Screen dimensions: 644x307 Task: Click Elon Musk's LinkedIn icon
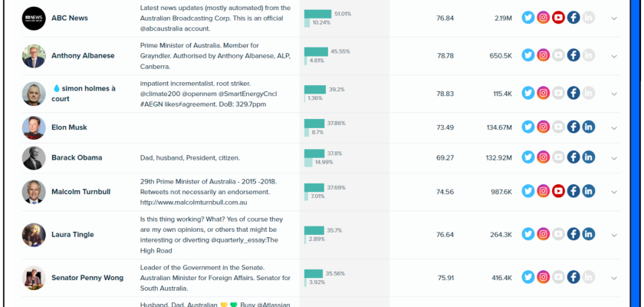(x=588, y=127)
